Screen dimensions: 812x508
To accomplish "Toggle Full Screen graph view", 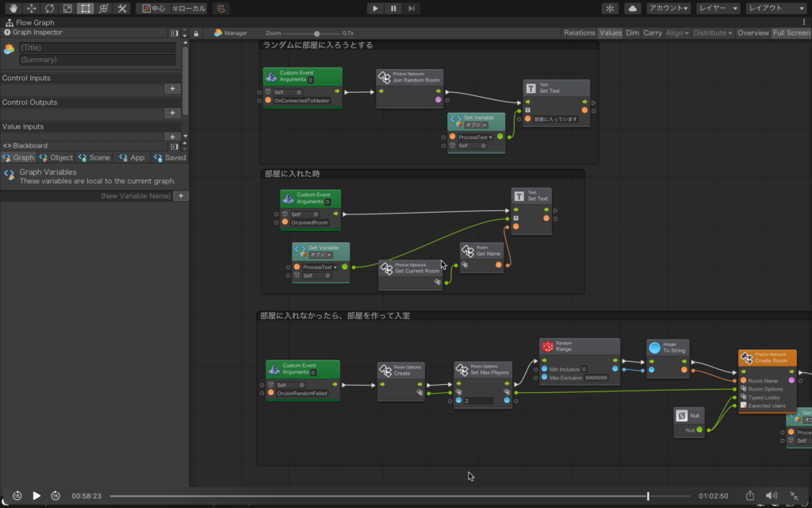I will coord(791,33).
